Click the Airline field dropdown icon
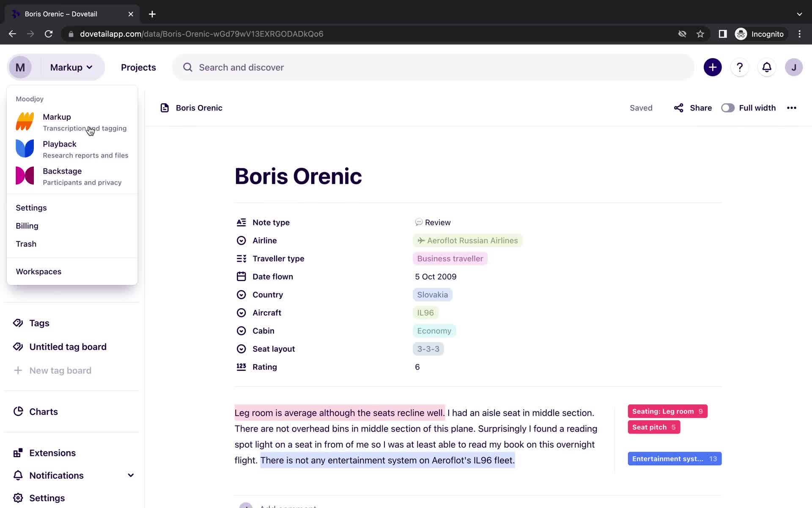 pyautogui.click(x=241, y=240)
